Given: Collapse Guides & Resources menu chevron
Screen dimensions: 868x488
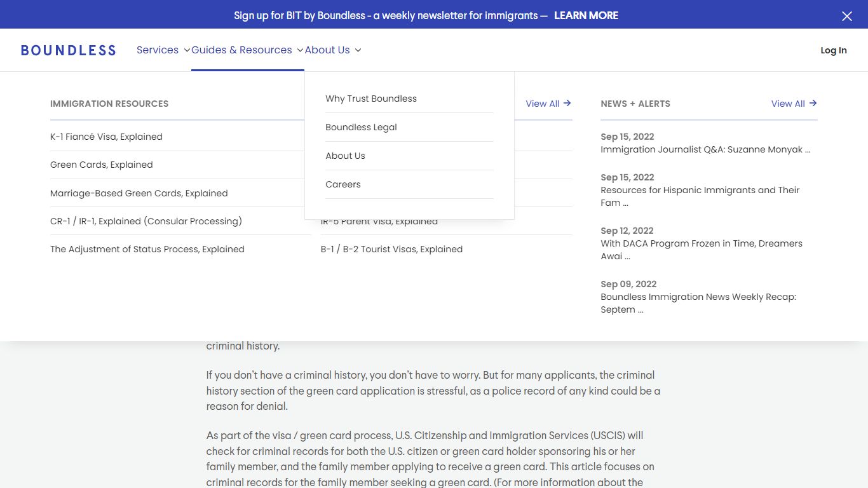Looking at the screenshot, I should (300, 50).
